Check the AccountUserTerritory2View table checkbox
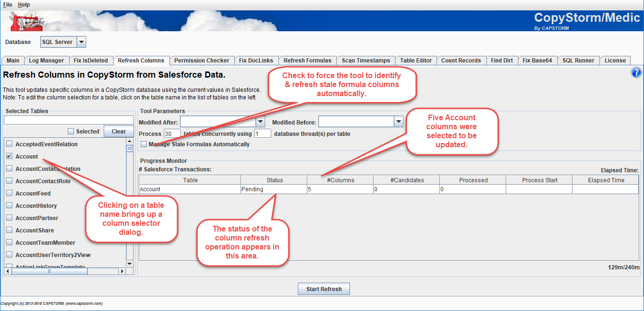 [x=9, y=255]
